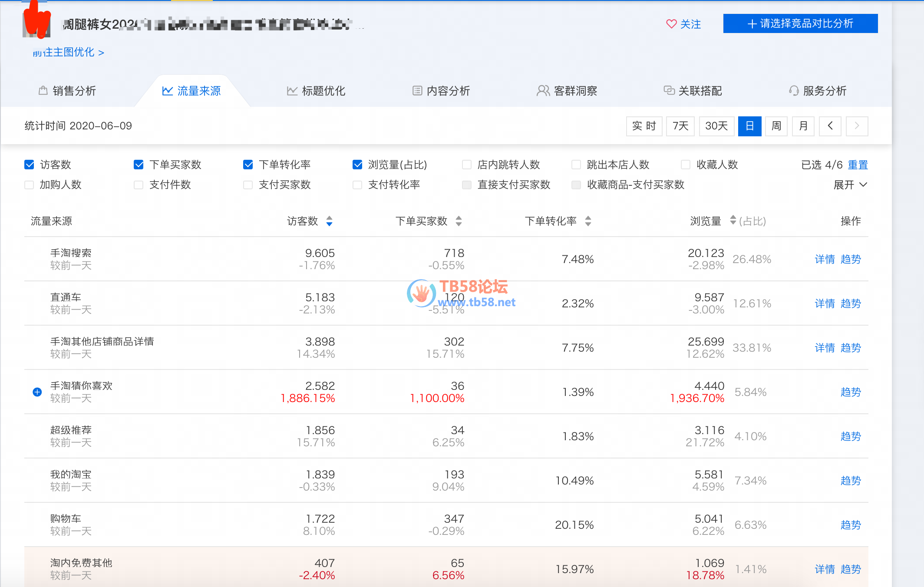Click 请选择竞品对比分析 button

[x=801, y=23]
